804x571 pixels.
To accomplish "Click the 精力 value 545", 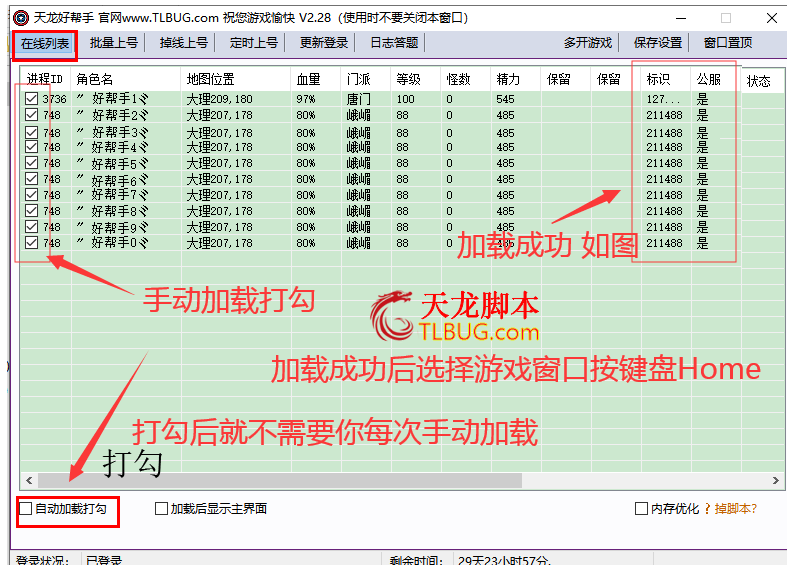I will coord(505,99).
